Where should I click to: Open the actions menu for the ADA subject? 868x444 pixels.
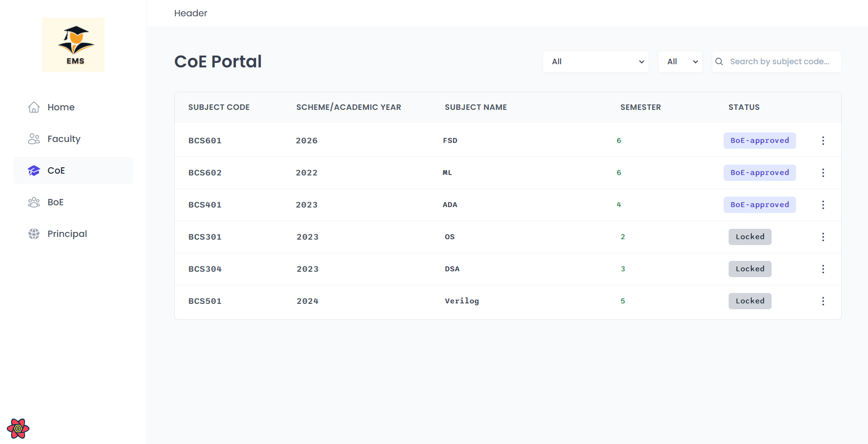(x=823, y=205)
